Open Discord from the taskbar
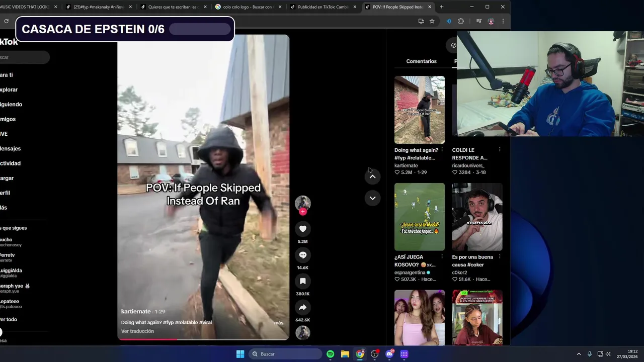The width and height of the screenshot is (644, 362). click(x=389, y=354)
